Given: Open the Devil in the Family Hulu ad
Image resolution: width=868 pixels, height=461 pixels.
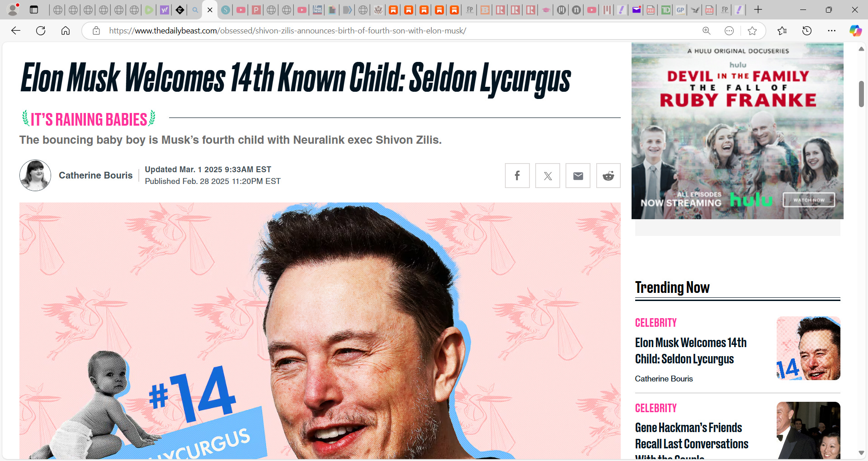Looking at the screenshot, I should tap(737, 131).
